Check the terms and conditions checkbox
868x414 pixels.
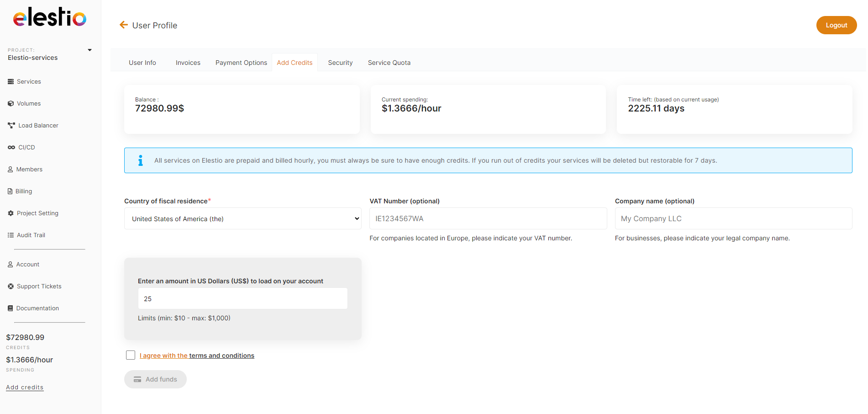click(131, 355)
